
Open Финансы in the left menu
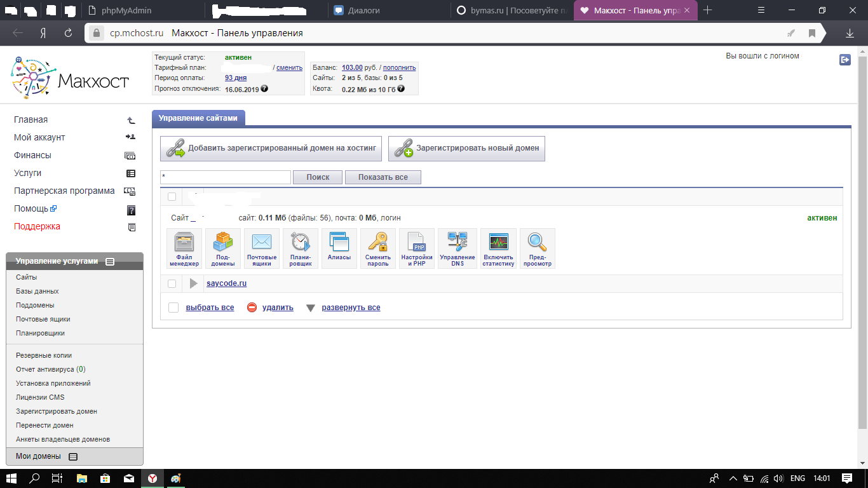click(x=32, y=155)
